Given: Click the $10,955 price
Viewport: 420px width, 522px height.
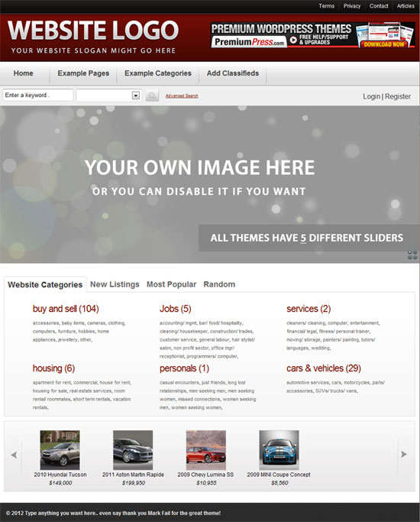Looking at the screenshot, I should pyautogui.click(x=206, y=483).
